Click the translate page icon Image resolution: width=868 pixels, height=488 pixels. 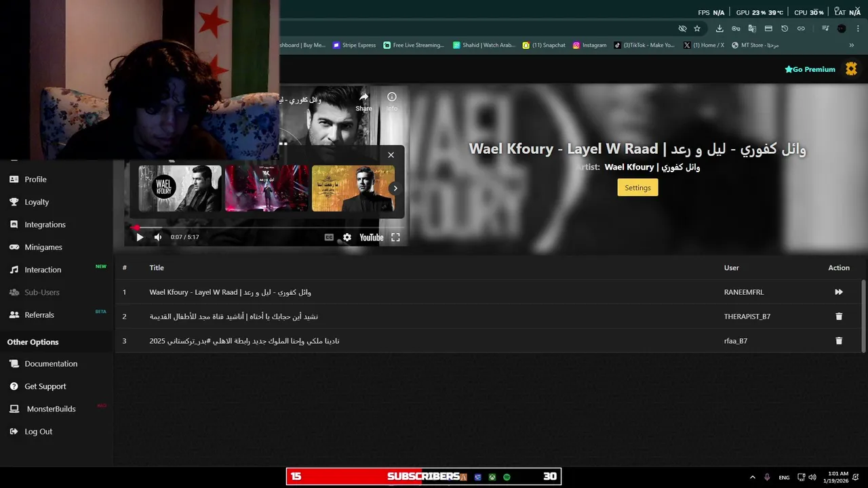[752, 28]
